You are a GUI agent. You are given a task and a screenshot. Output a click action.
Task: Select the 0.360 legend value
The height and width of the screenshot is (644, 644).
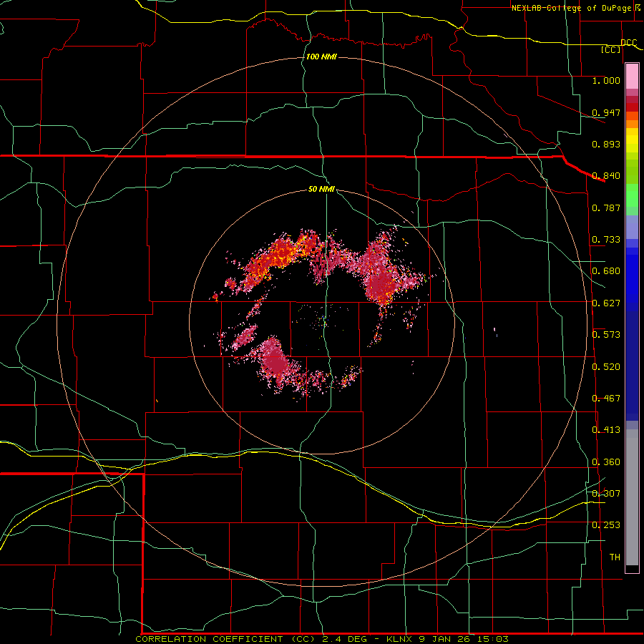pos(606,462)
